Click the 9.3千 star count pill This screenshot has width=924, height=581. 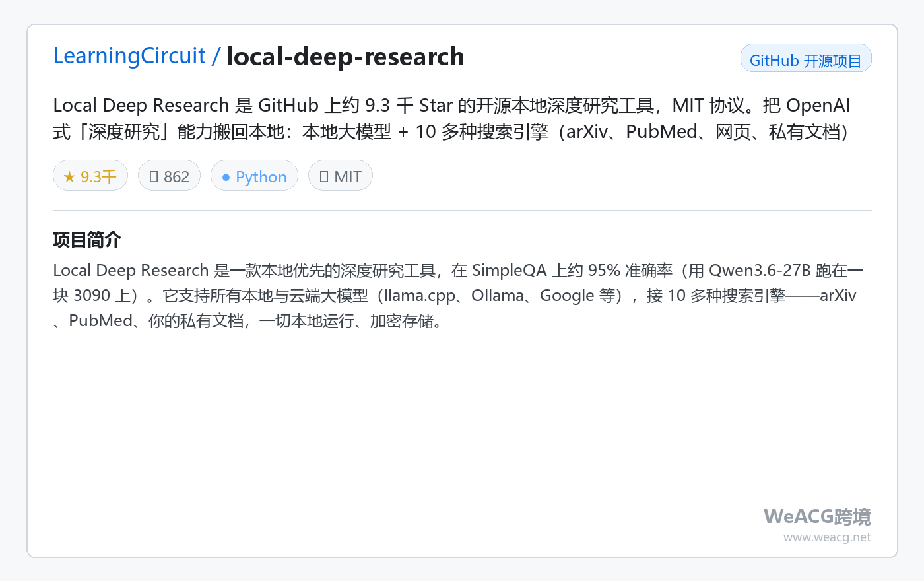90,176
